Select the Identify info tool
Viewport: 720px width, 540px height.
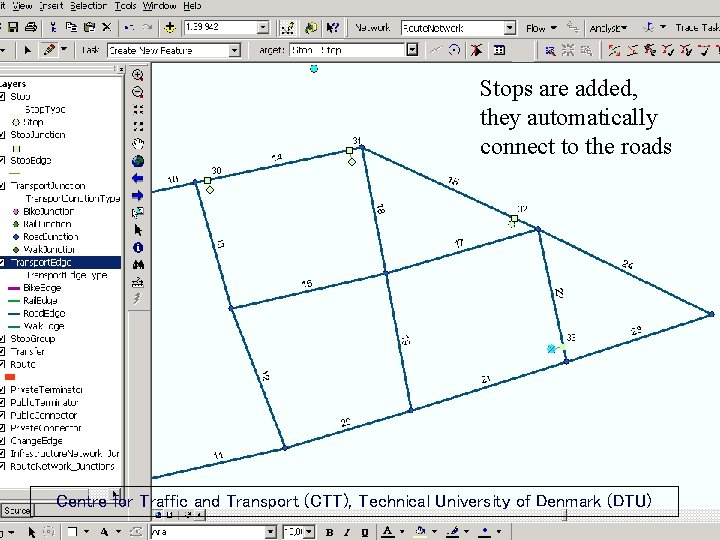tap(138, 248)
